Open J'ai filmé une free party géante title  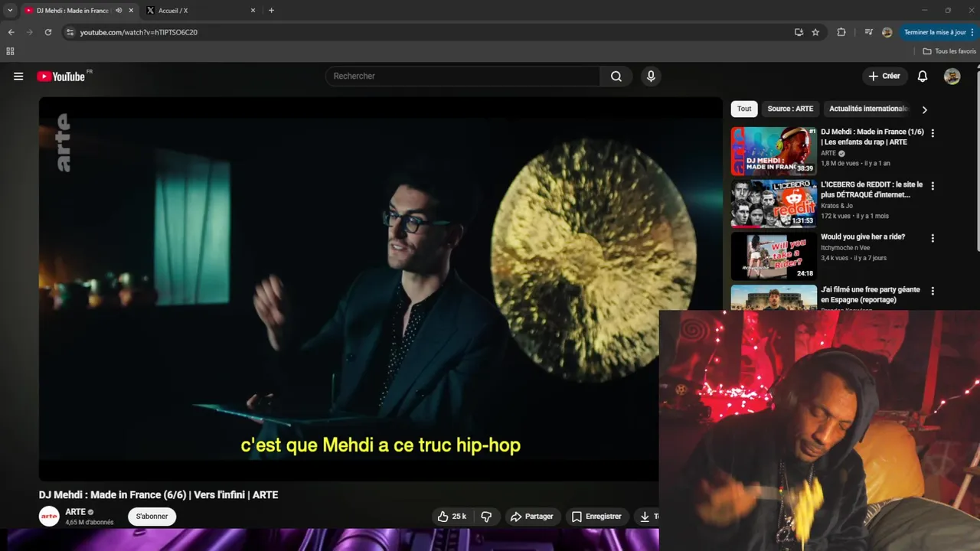(x=870, y=295)
